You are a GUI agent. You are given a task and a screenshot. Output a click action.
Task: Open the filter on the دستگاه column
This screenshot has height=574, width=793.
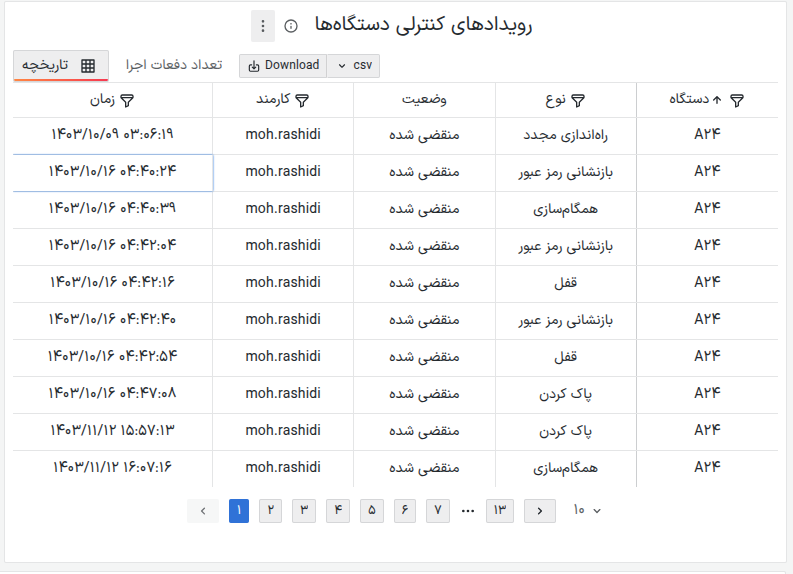[737, 100]
